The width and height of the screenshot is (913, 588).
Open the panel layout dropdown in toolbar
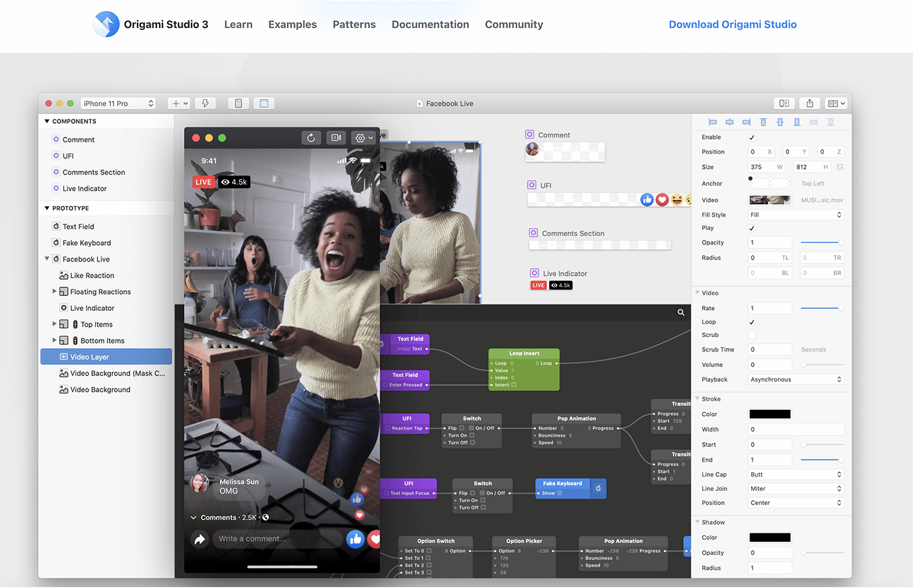click(x=835, y=103)
